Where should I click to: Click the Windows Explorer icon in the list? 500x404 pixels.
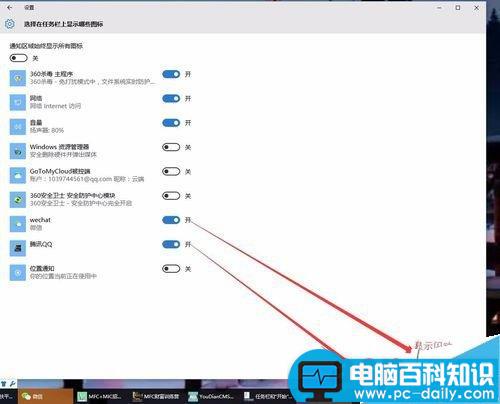(x=18, y=151)
